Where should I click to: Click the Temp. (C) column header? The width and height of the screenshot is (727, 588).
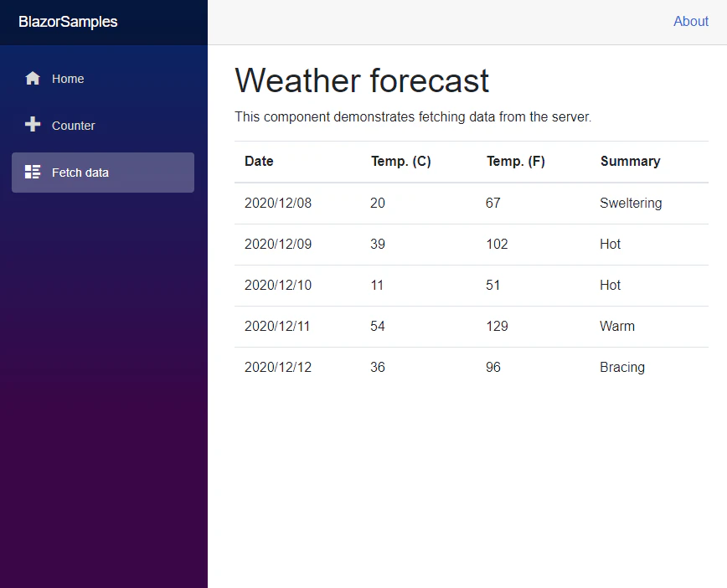pyautogui.click(x=401, y=162)
